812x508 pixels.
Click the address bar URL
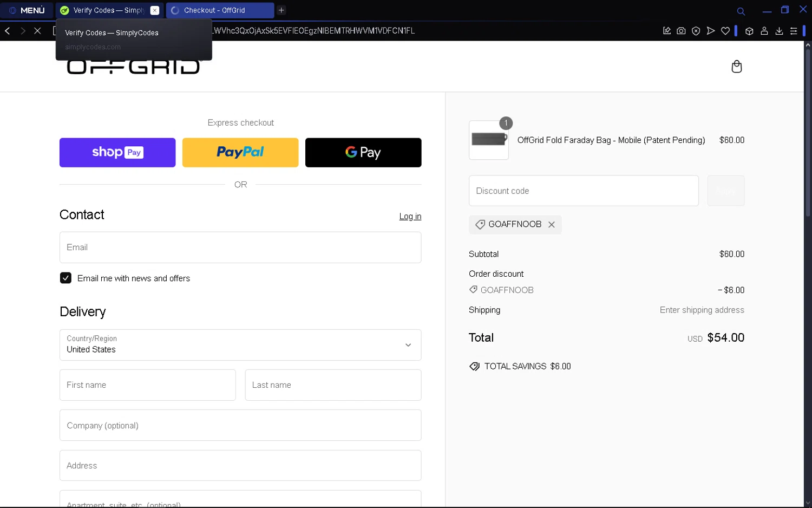point(314,31)
